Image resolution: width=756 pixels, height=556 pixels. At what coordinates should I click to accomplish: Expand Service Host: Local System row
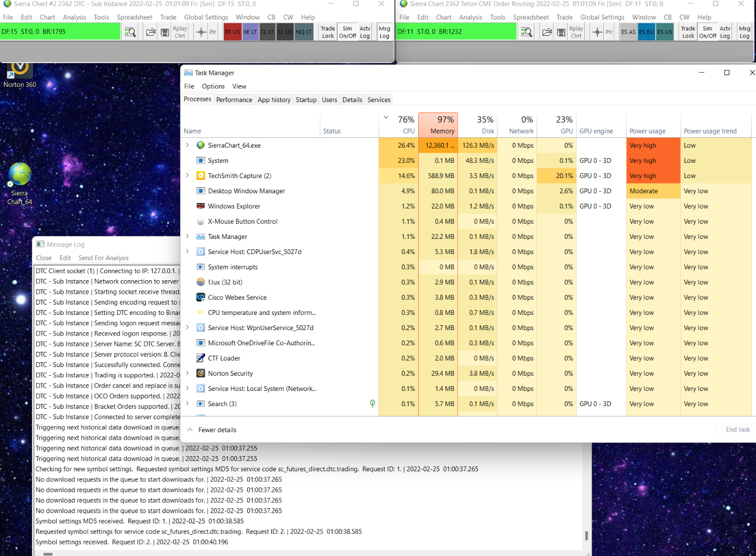(187, 388)
